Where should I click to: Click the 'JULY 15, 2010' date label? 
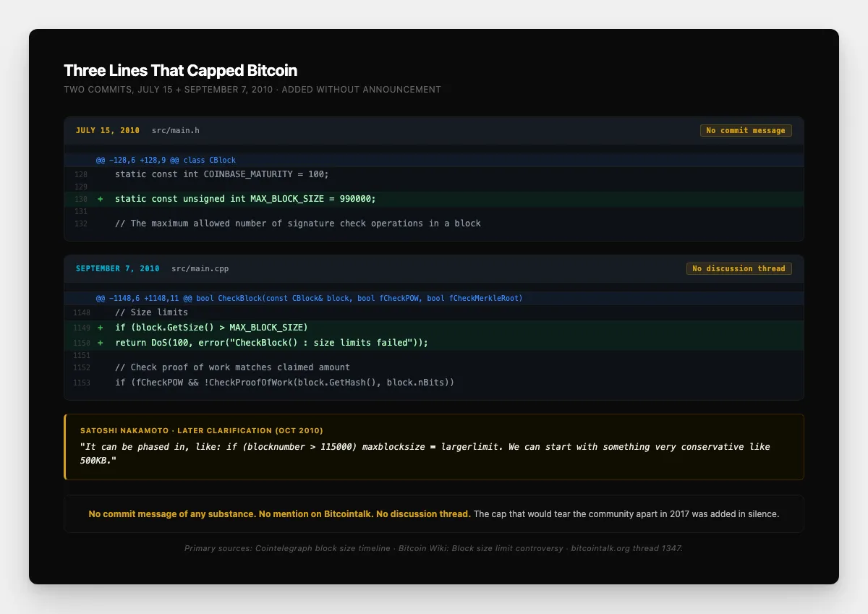click(x=108, y=131)
